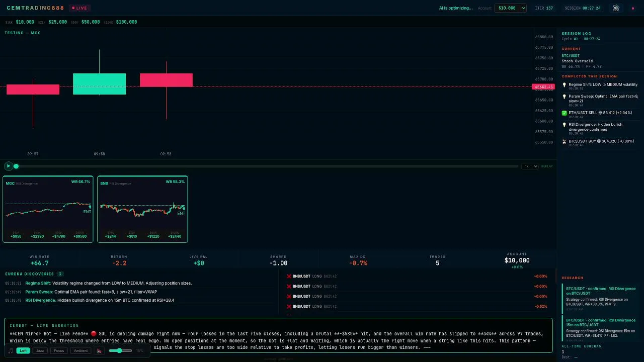Click the Eureka Discoveries count badge
This screenshot has height=362, width=644.
click(60, 274)
